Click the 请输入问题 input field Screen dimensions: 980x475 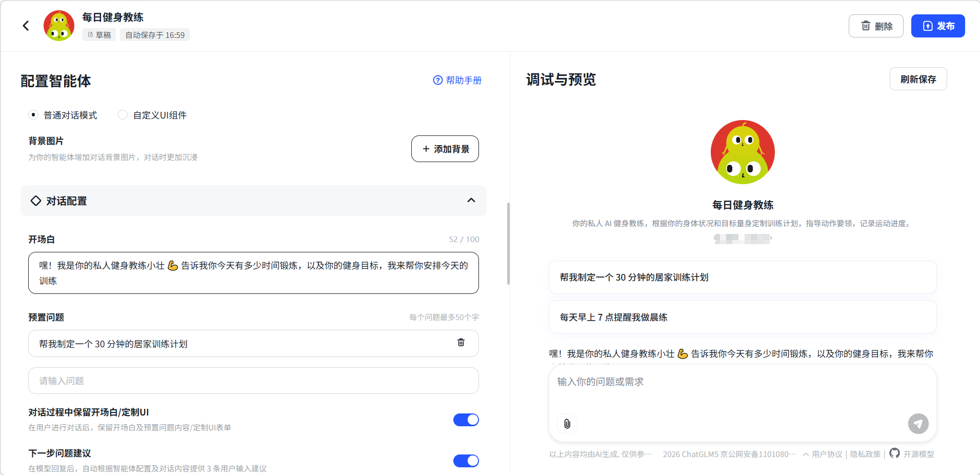point(253,381)
